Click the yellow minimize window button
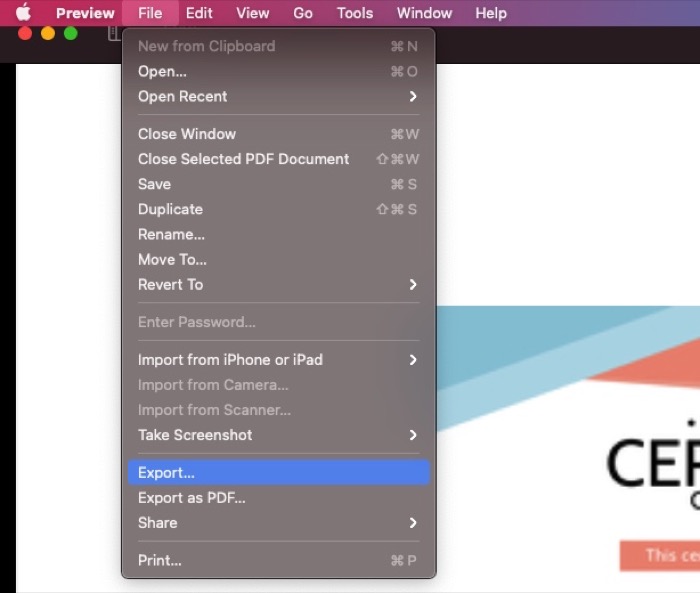 48,33
